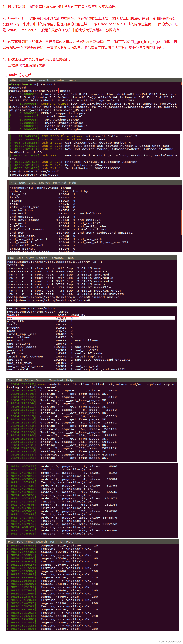Open Terminal menu in __get_free_pages terminal

click(x=56, y=380)
